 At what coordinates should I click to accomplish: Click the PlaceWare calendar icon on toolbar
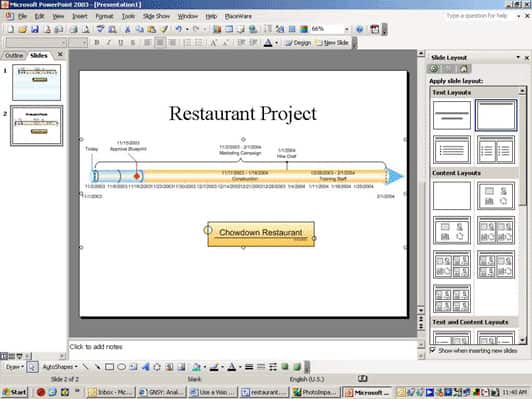pos(375,29)
